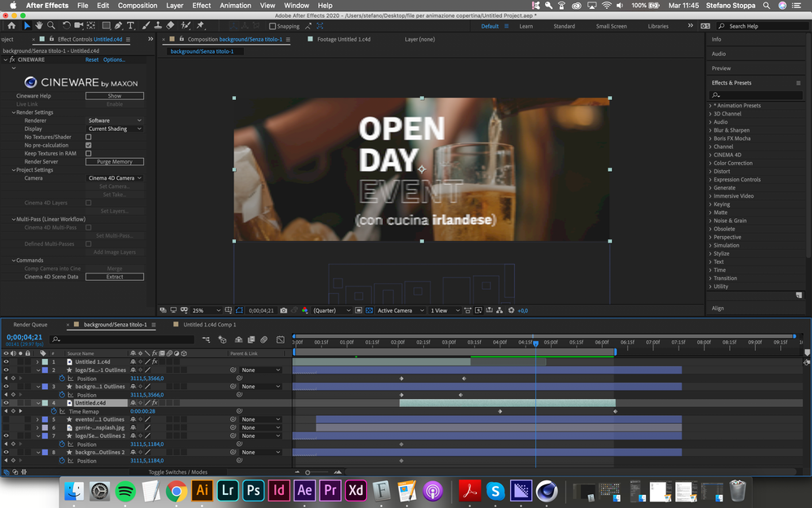Take a snapshot with the camera icon
This screenshot has height=508, width=812.
(284, 310)
